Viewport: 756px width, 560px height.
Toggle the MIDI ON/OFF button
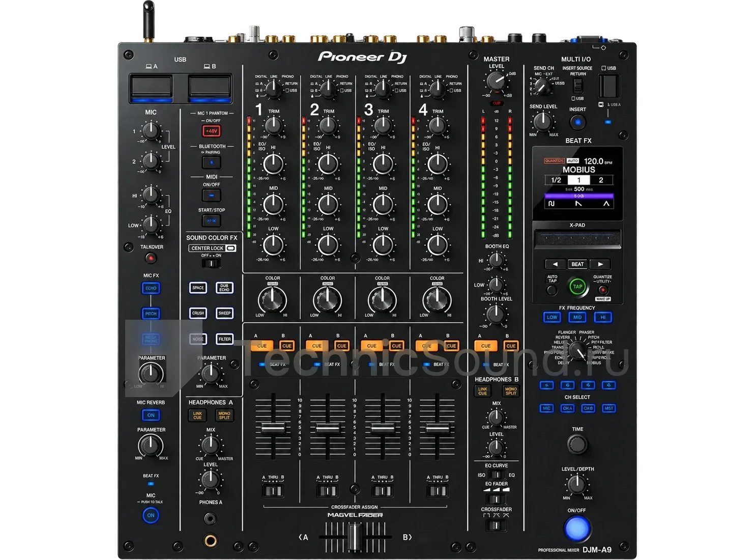point(212,195)
